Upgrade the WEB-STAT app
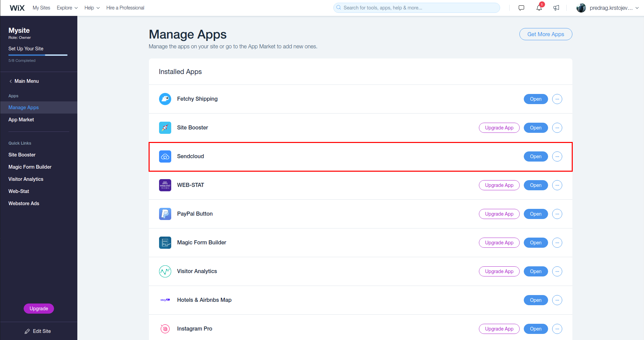 coord(499,185)
